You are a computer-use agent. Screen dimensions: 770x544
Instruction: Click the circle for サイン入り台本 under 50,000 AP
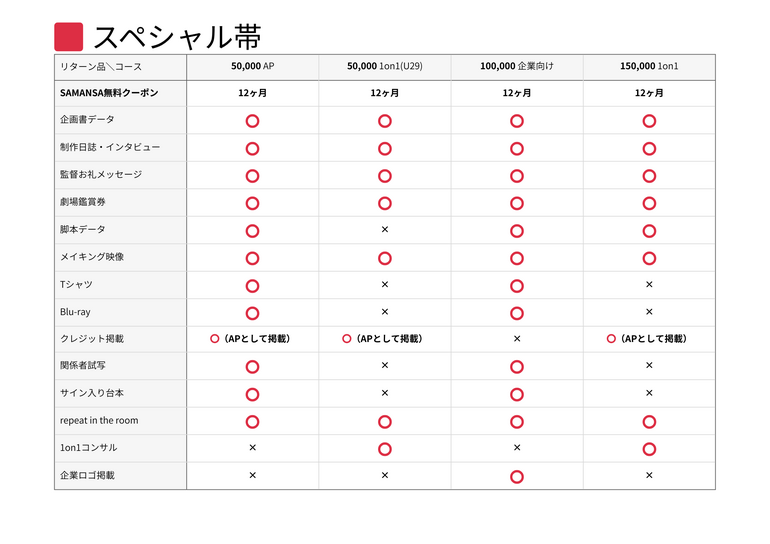click(x=252, y=394)
